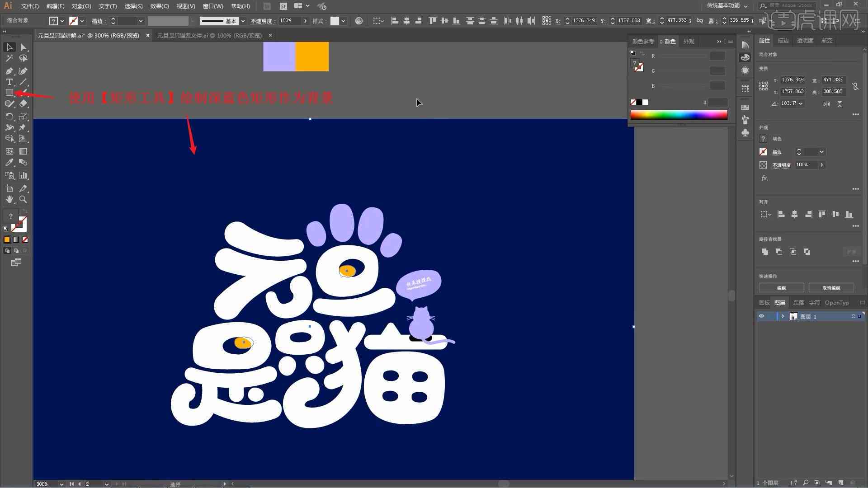Toggle the lock icon on 图层 1
Viewport: 868px width, 488px height.
tap(771, 316)
